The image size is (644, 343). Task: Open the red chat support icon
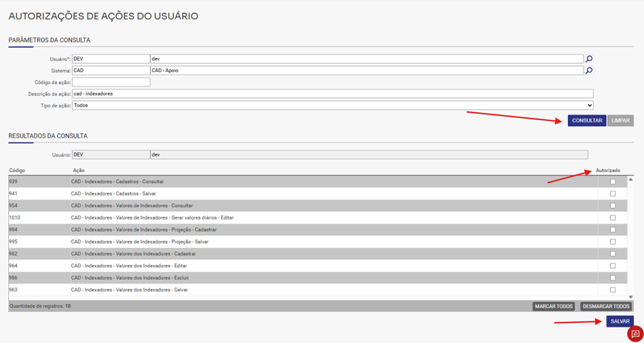pos(635,334)
